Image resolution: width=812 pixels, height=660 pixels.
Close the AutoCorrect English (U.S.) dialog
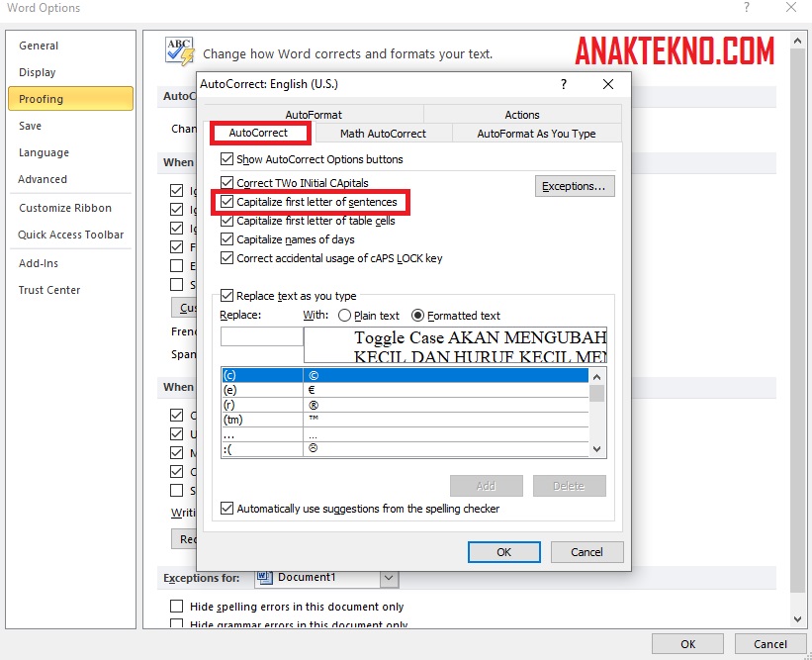click(x=608, y=84)
